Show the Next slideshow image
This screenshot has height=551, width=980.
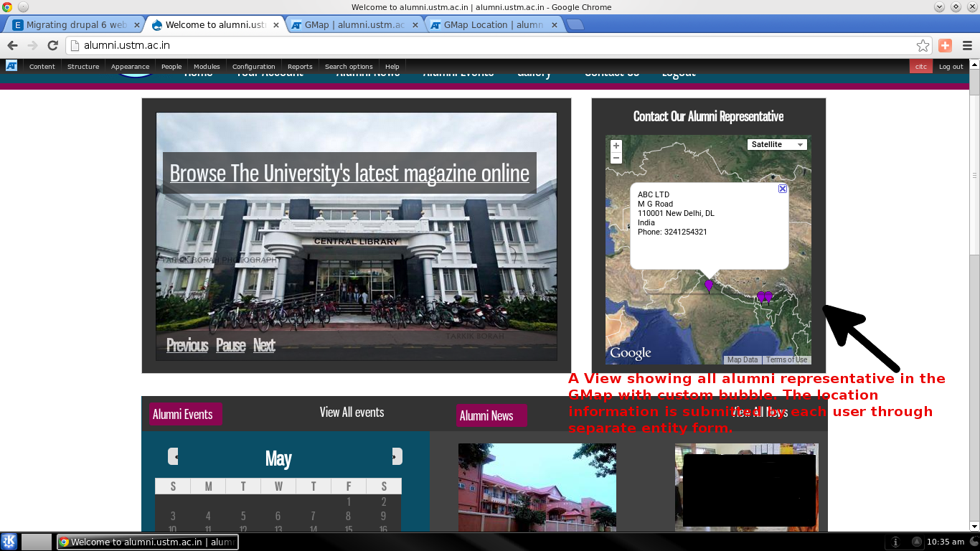264,346
